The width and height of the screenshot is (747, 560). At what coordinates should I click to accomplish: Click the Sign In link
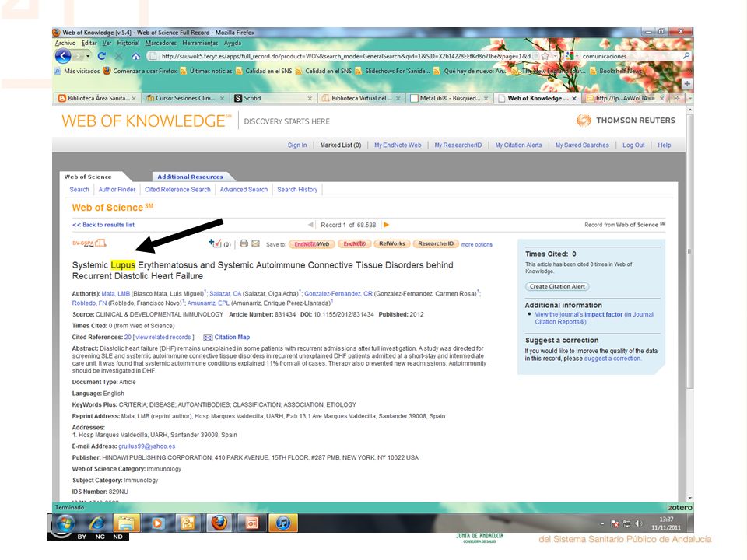click(x=297, y=145)
